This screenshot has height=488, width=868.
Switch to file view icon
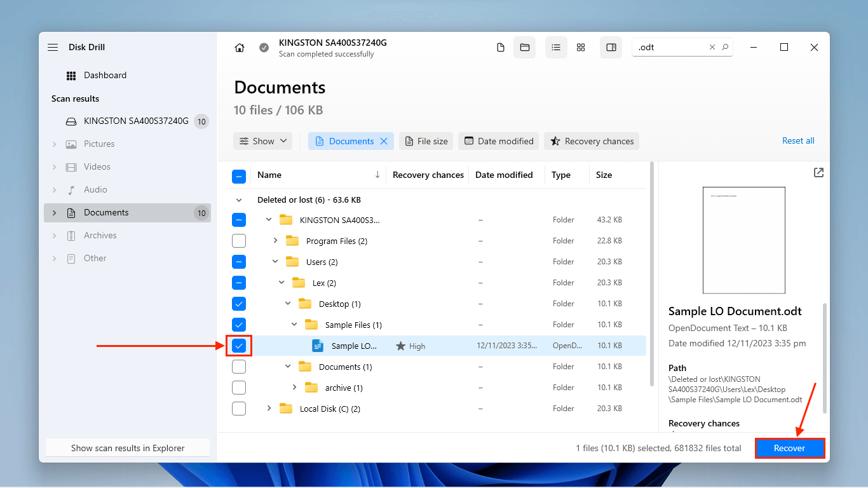501,48
